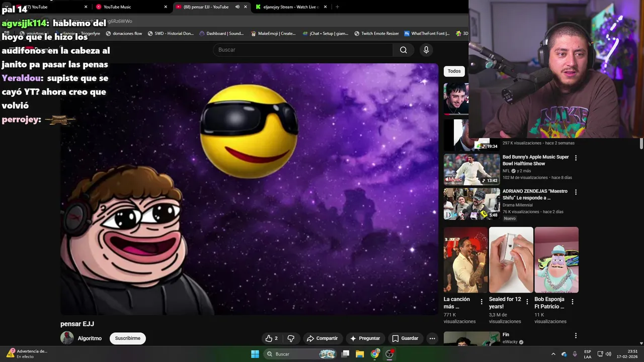Open MakeEmoji bookmark
The width and height of the screenshot is (644, 362).
pyautogui.click(x=273, y=34)
